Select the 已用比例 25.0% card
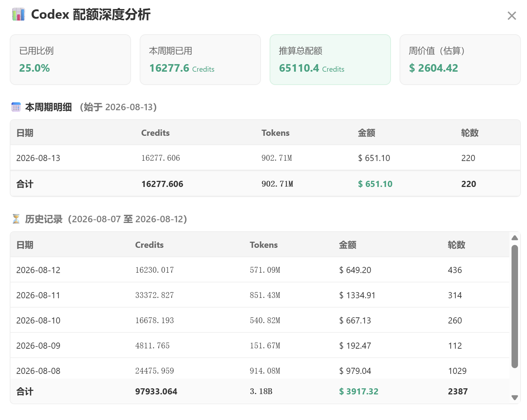 70,60
